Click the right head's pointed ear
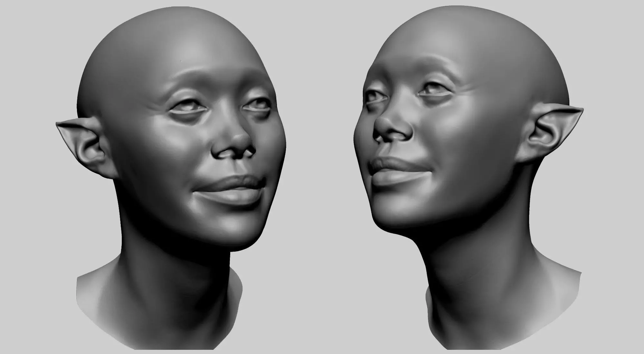 click(550, 134)
